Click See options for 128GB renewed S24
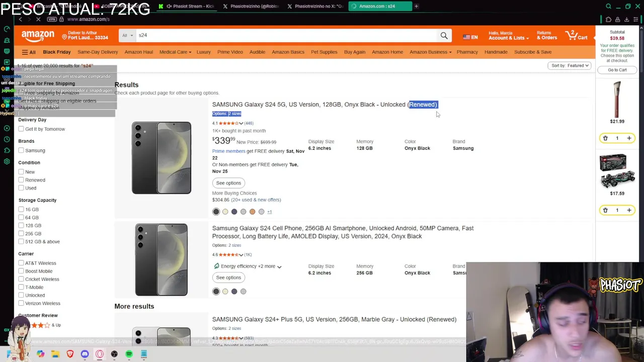This screenshot has height=362, width=644. [228, 183]
